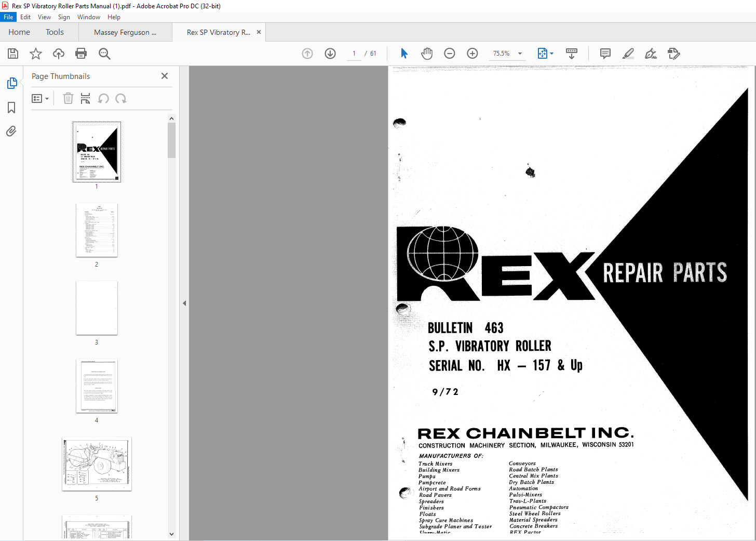Select page 2 thumbnail
The width and height of the screenshot is (756, 541).
(x=97, y=230)
